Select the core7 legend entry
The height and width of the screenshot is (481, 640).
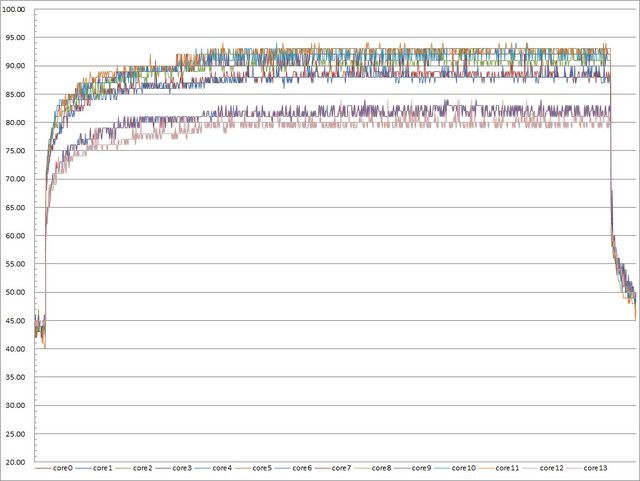[342, 468]
